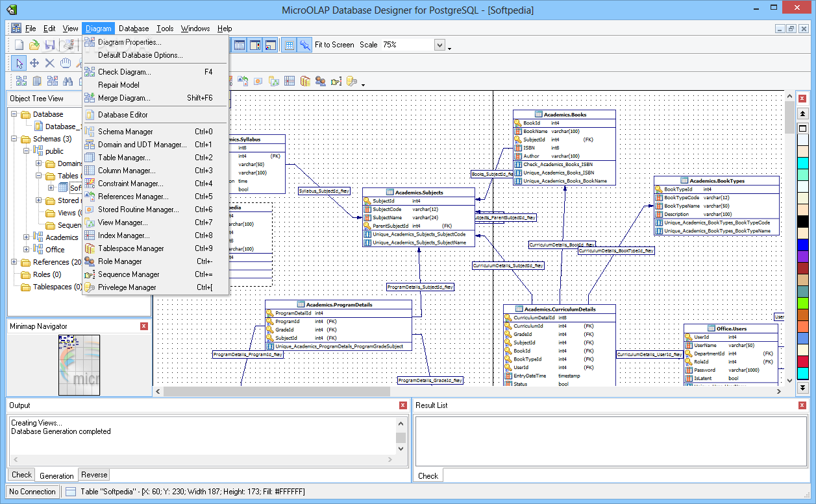Pick the black color swatch

click(x=802, y=221)
